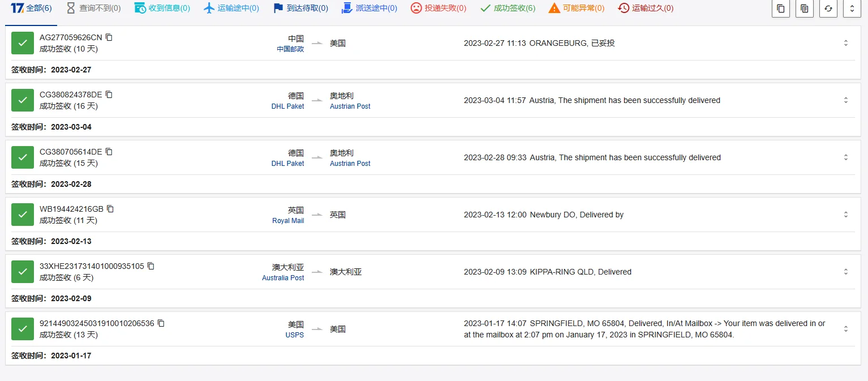This screenshot has height=381, width=868.
Task: Click expand/collapse all icon in the top toolbar
Action: [852, 8]
